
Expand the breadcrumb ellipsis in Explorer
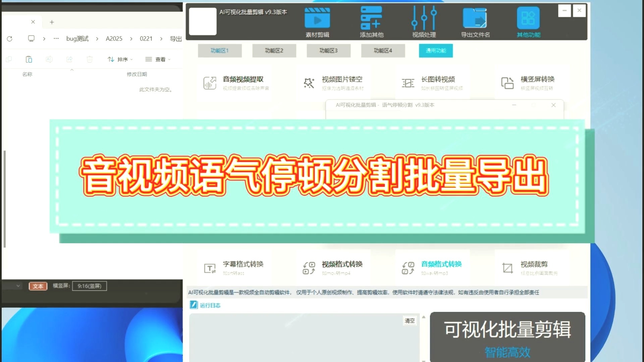(56, 39)
